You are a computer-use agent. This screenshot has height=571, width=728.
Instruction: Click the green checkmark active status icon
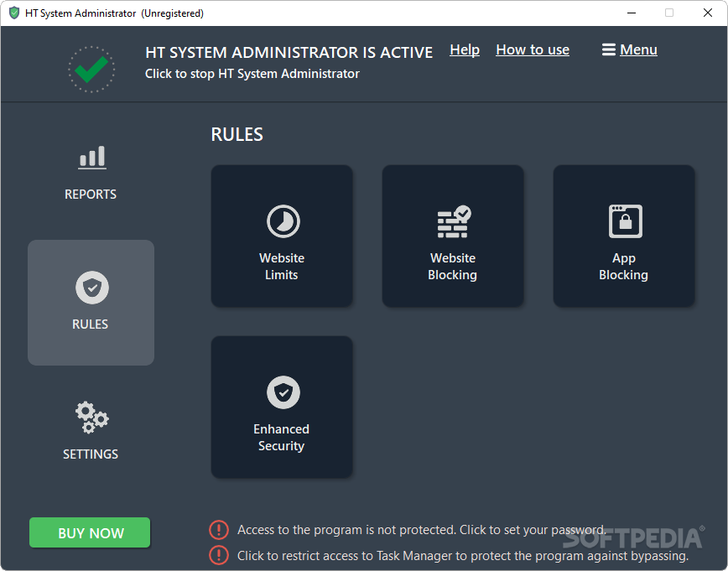pyautogui.click(x=91, y=69)
